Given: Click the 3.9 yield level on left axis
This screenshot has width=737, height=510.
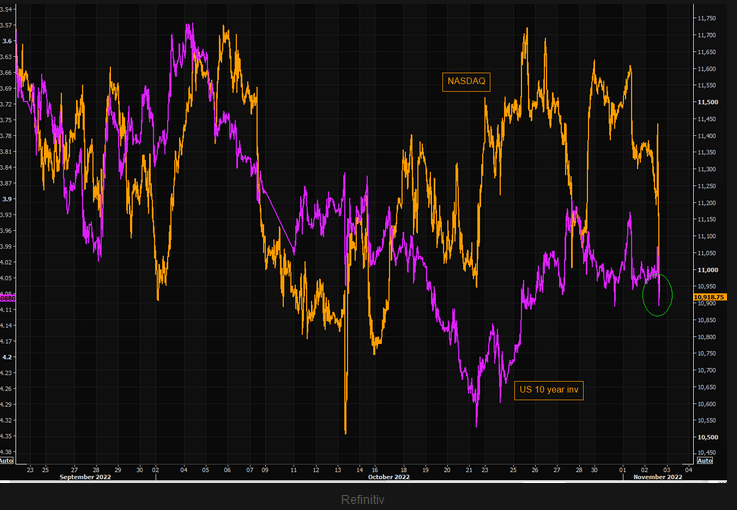Looking at the screenshot, I should (7, 199).
